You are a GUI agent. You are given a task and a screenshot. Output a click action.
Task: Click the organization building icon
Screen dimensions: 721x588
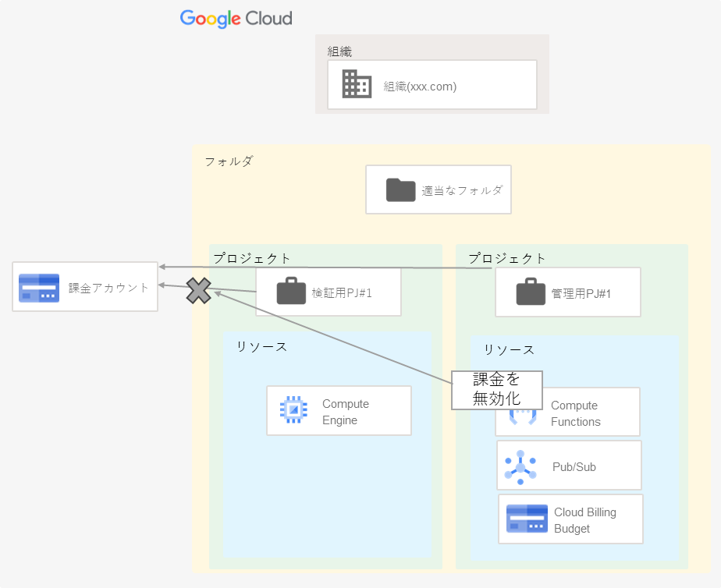point(356,84)
